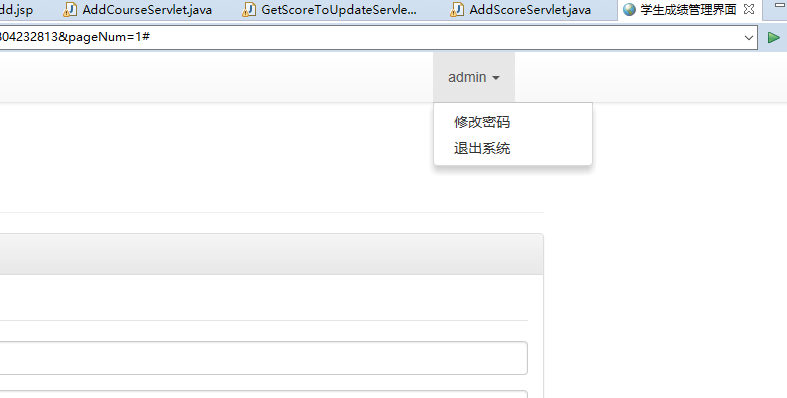Click the globe icon on 学生成绩管理界面 tab
The image size is (787, 398).
[x=629, y=10]
